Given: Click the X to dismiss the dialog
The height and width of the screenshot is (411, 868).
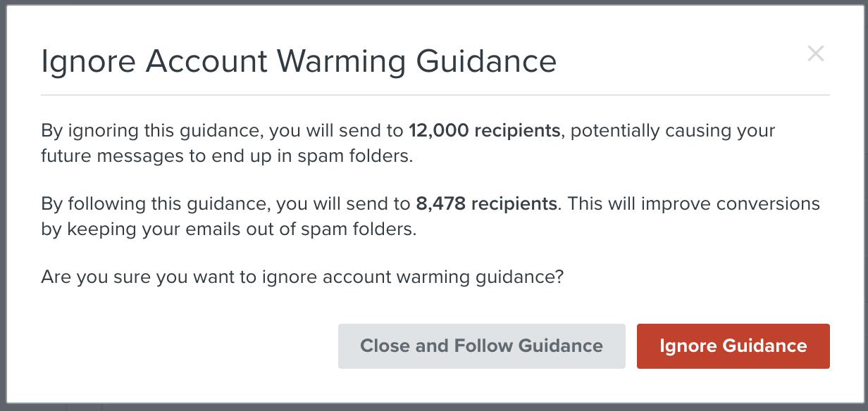Looking at the screenshot, I should [816, 53].
